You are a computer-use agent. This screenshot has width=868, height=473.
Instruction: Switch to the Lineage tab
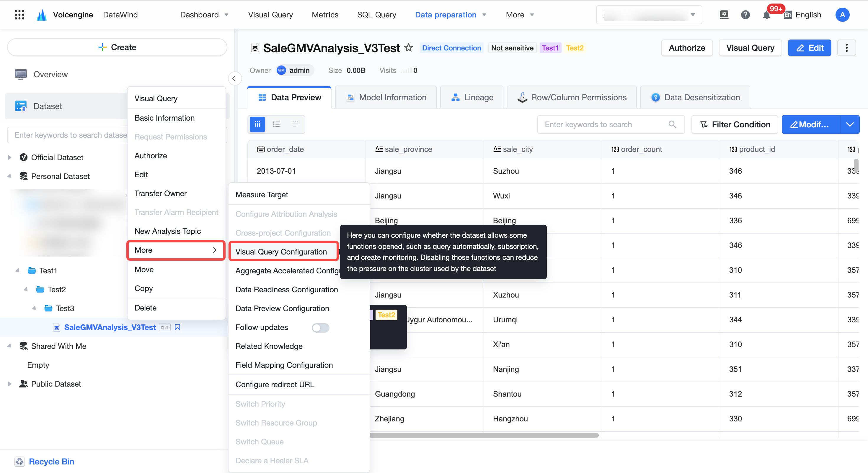point(472,97)
